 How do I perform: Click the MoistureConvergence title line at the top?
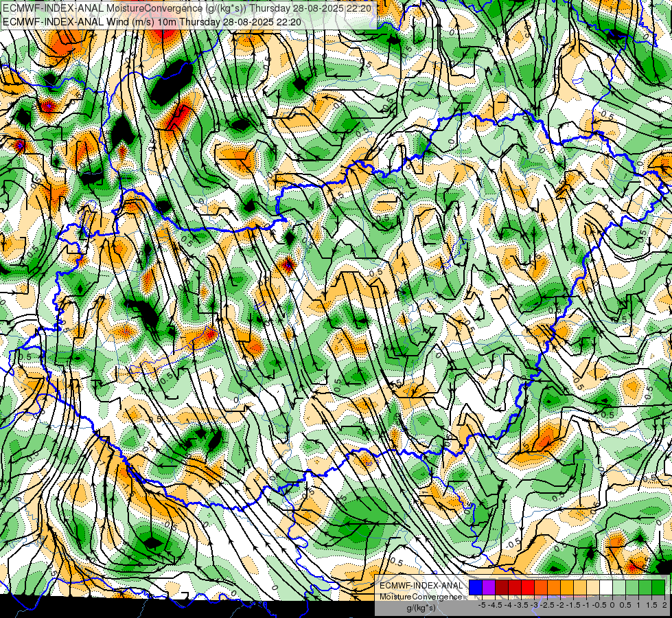(187, 8)
